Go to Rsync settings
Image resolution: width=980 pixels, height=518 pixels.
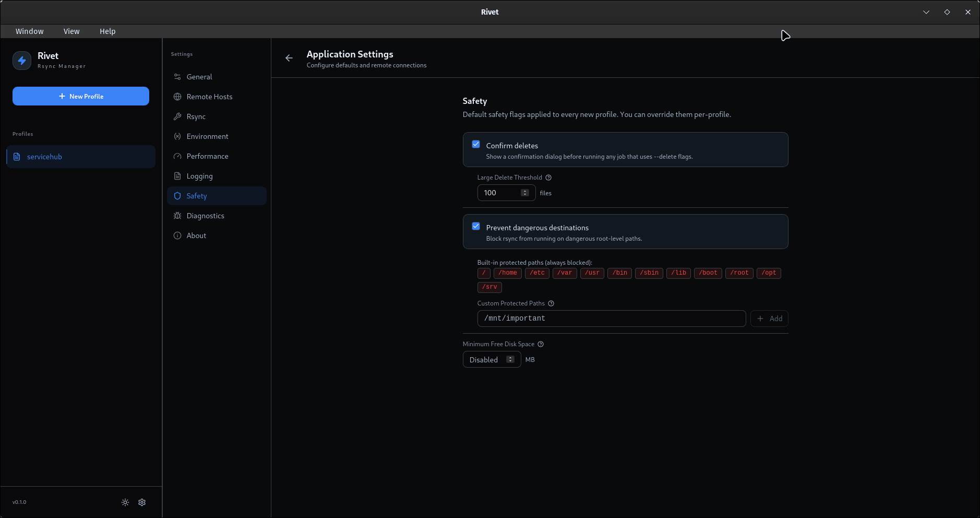217,116
